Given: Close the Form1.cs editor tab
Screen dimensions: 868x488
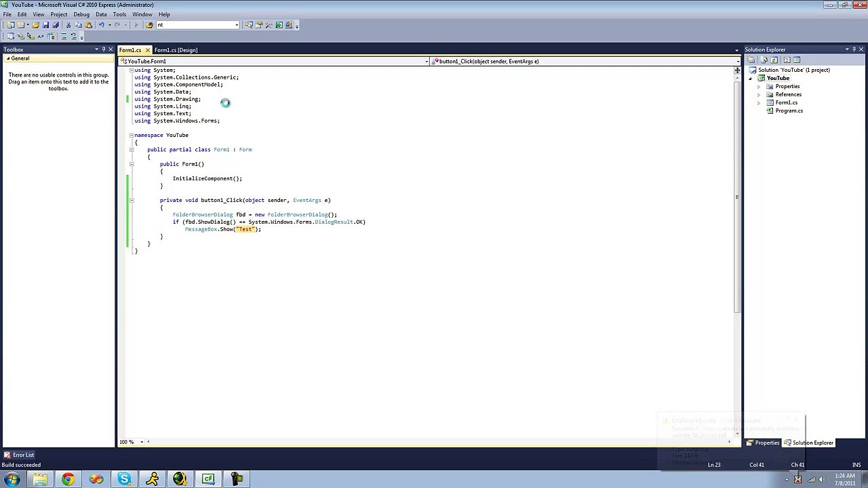Looking at the screenshot, I should [x=147, y=50].
